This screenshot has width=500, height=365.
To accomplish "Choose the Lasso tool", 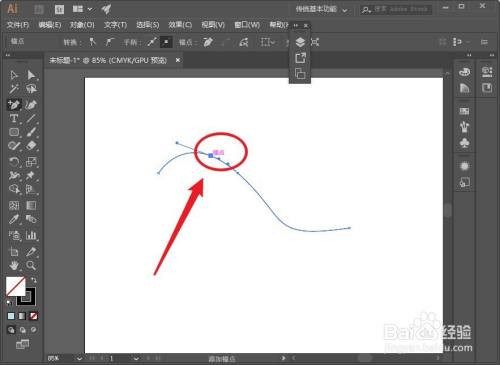I will click(x=31, y=89).
